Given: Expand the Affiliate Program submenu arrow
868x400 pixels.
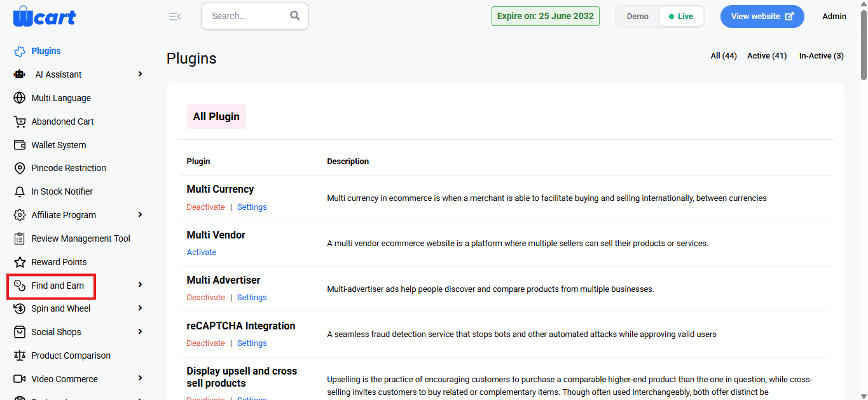Looking at the screenshot, I should point(141,215).
